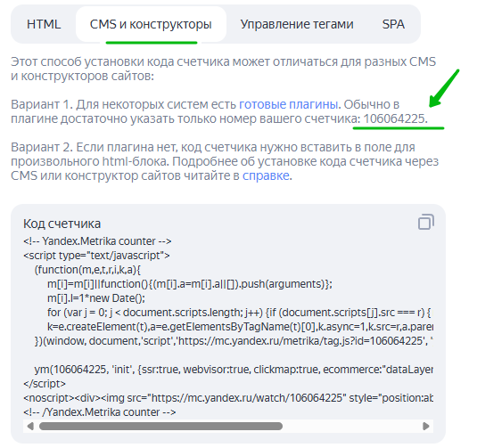Copy the counter code with the copy icon

point(426,222)
